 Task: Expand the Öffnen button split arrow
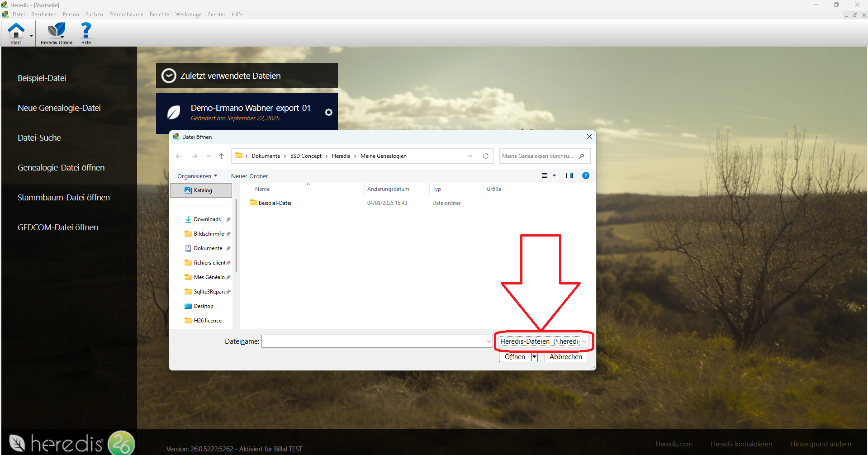[534, 357]
